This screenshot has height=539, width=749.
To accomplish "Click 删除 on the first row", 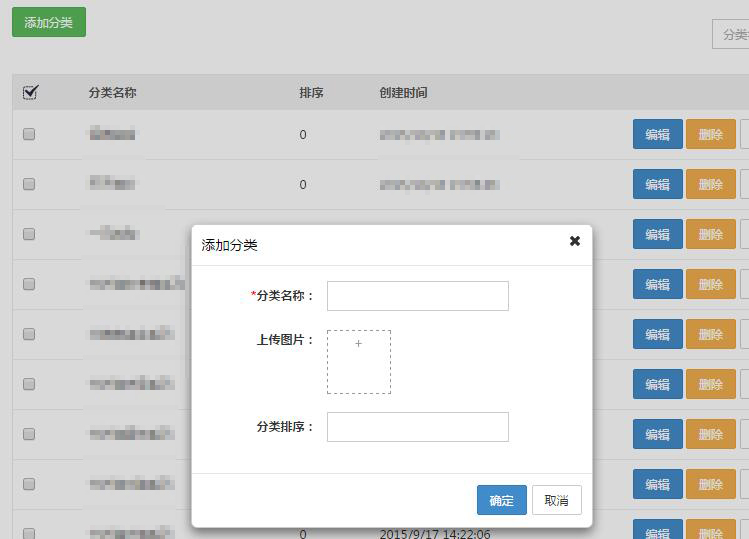I will click(x=710, y=134).
